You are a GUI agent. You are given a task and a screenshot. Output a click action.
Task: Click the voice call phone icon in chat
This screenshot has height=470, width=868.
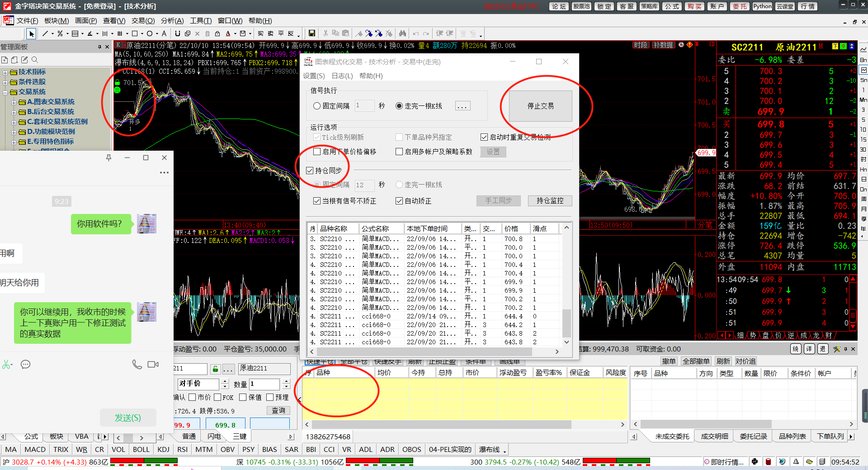[x=137, y=364]
